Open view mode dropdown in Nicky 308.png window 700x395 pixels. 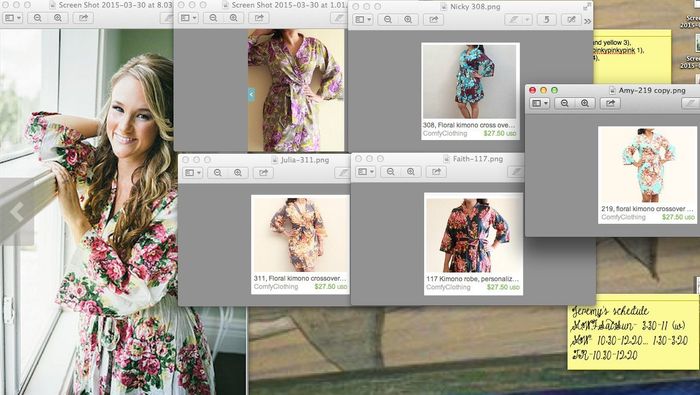[362, 20]
